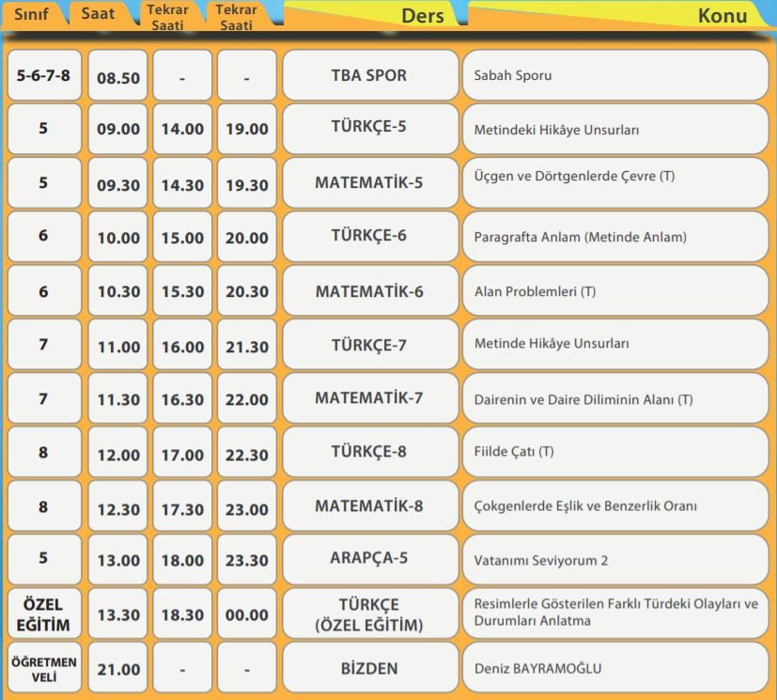Open the ARAPÇA-5 lesson cell
777x700 pixels.
[x=370, y=560]
